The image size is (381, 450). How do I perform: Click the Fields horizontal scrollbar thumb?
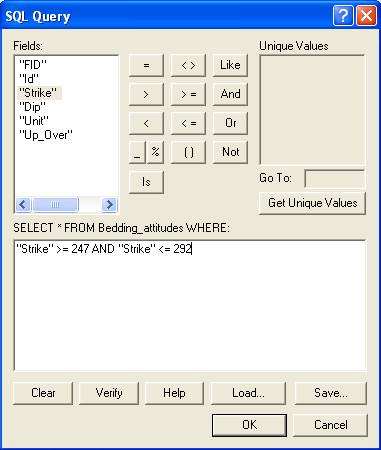click(x=55, y=204)
